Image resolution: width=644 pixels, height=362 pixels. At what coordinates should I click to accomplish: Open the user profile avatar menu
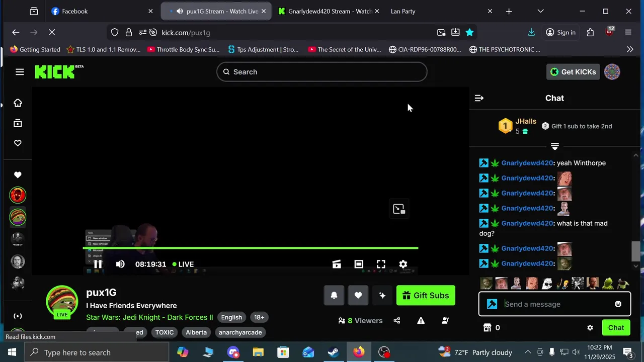pyautogui.click(x=612, y=72)
